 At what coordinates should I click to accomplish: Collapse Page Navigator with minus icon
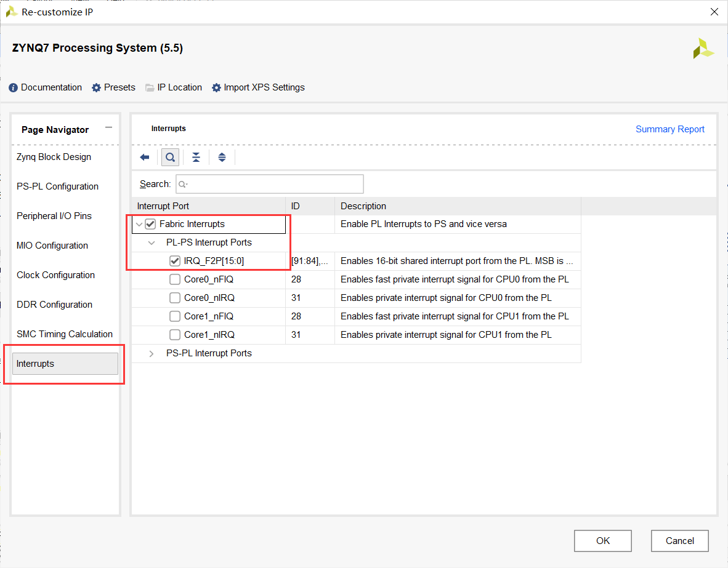[108, 127]
